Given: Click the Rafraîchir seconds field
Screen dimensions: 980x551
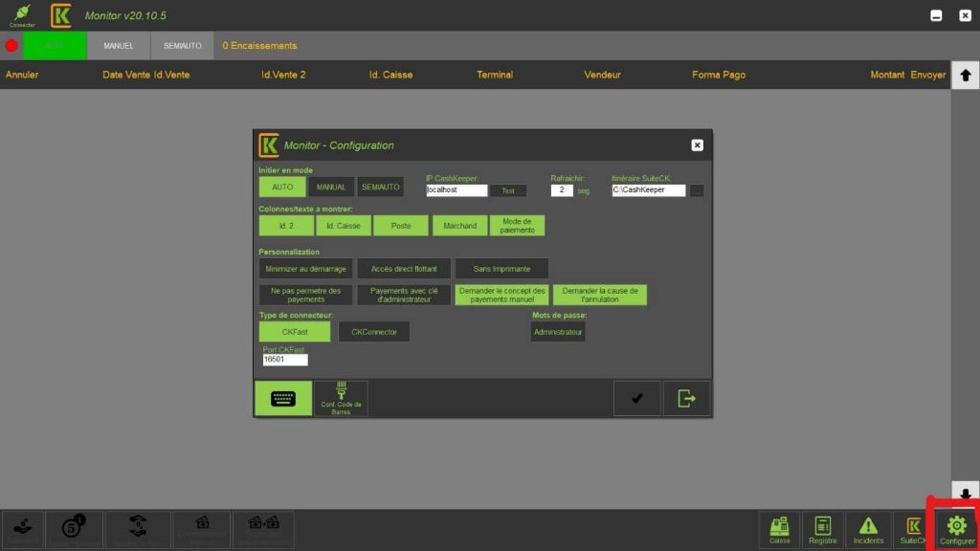Looking at the screenshot, I should click(561, 190).
